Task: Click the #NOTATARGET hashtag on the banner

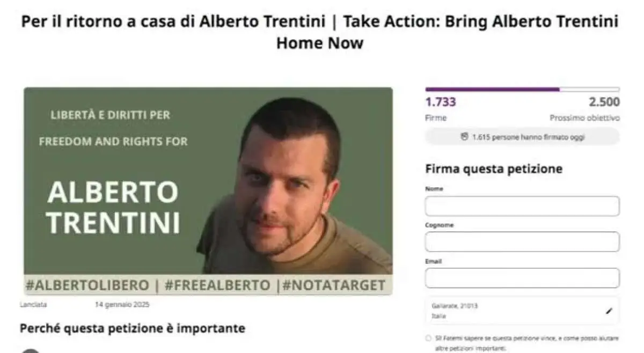Action: 334,285
